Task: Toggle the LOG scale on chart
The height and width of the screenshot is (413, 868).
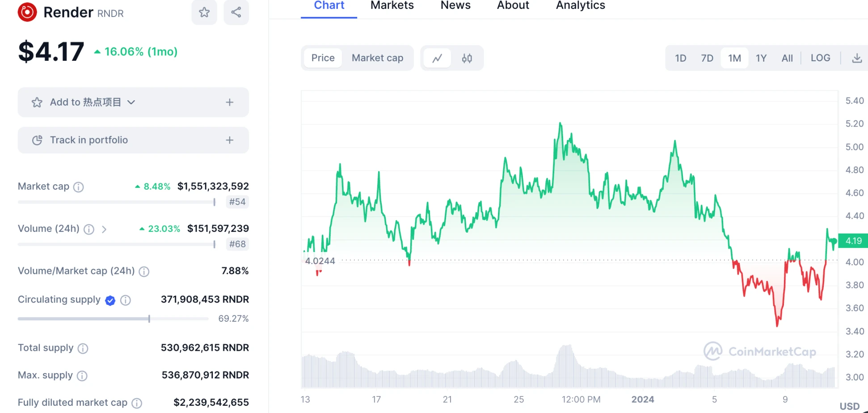Action: tap(820, 58)
